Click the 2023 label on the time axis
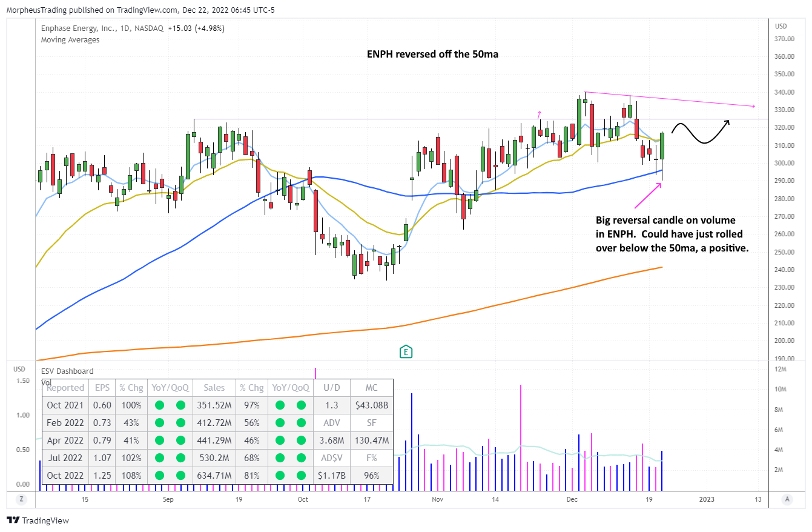 (x=705, y=499)
